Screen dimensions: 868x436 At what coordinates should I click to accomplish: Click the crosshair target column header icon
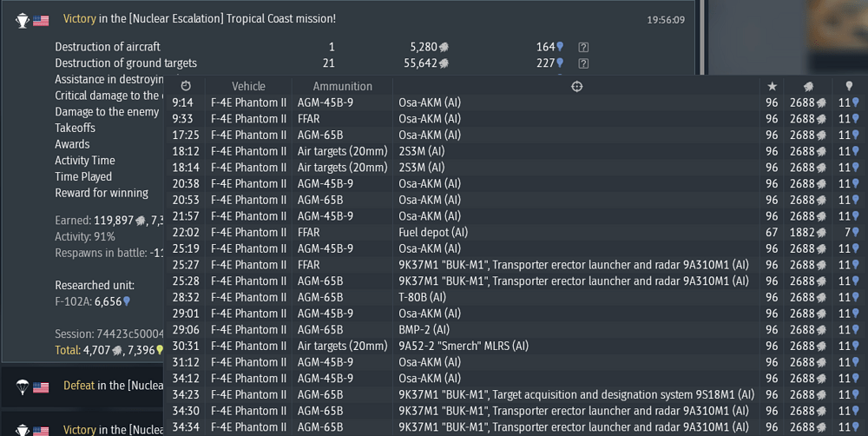point(576,86)
